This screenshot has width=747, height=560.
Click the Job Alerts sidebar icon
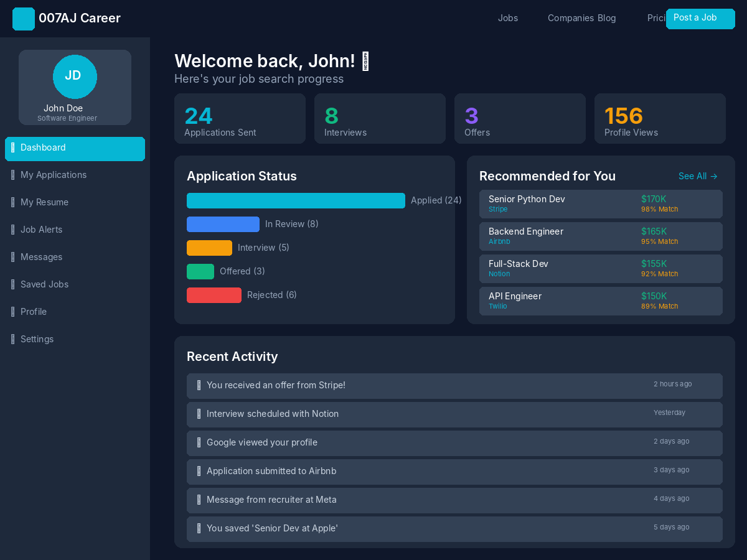[x=12, y=230]
